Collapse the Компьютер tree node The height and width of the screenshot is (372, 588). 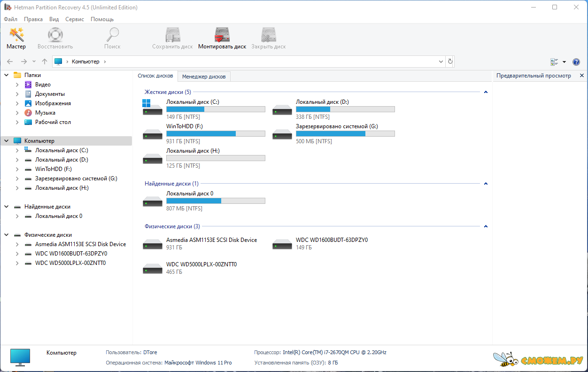(7, 141)
